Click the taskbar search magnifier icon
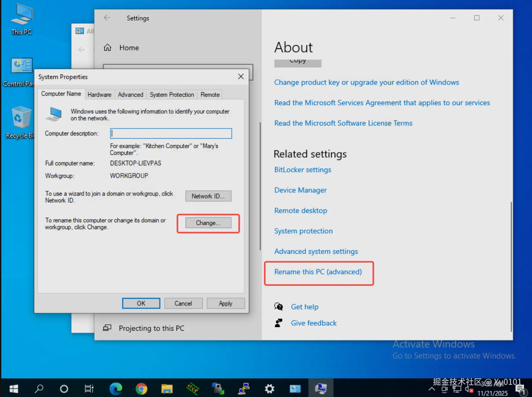This screenshot has width=532, height=397. tap(39, 389)
